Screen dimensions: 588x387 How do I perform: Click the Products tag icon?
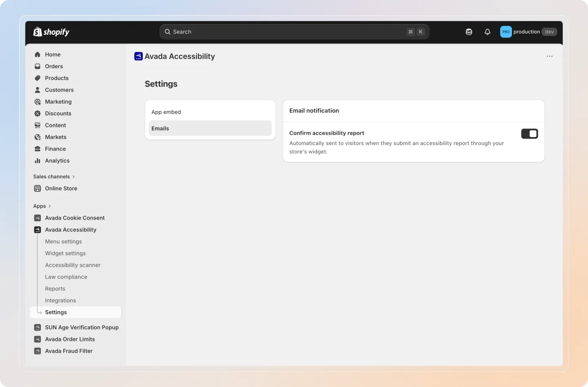pos(38,78)
